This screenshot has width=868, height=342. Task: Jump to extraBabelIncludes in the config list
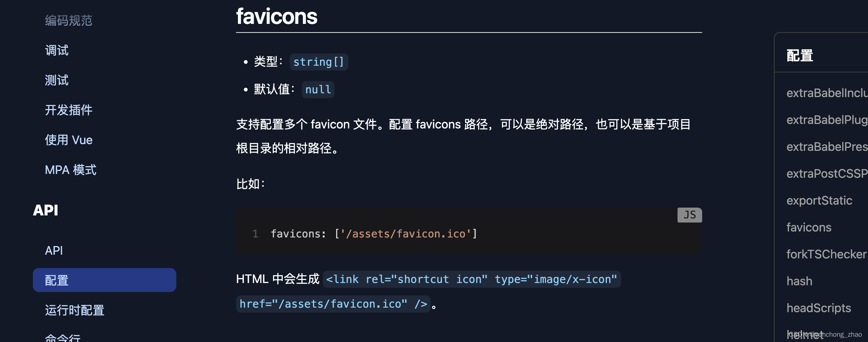[x=827, y=93]
